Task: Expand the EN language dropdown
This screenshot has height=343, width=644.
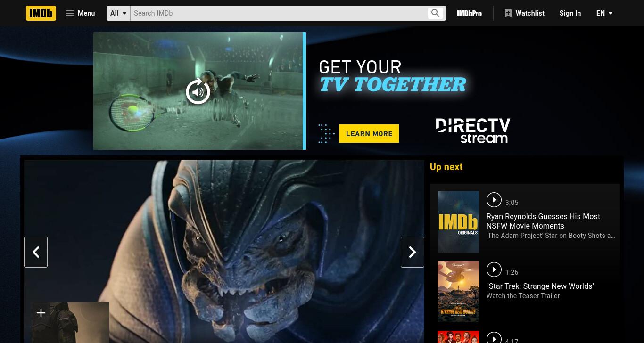Action: 604,13
